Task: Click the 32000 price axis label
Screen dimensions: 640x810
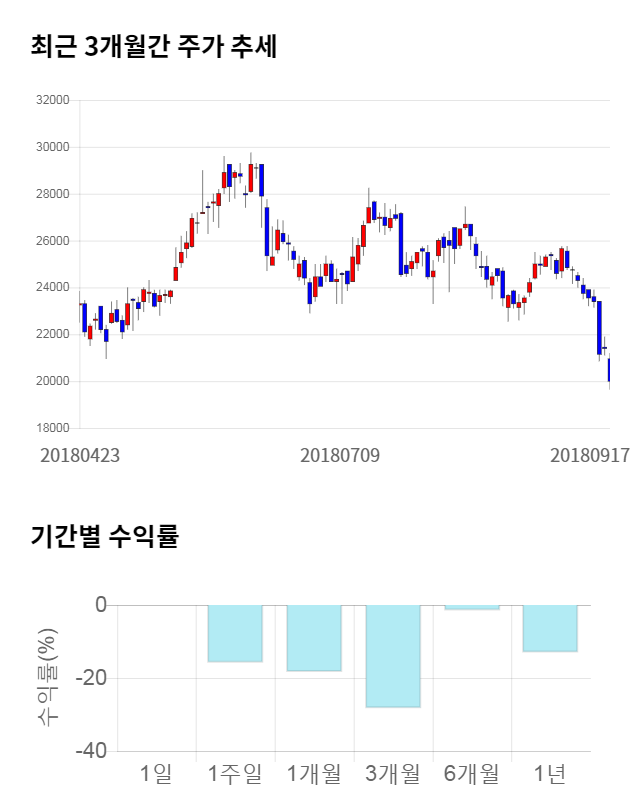Action: pos(52,100)
